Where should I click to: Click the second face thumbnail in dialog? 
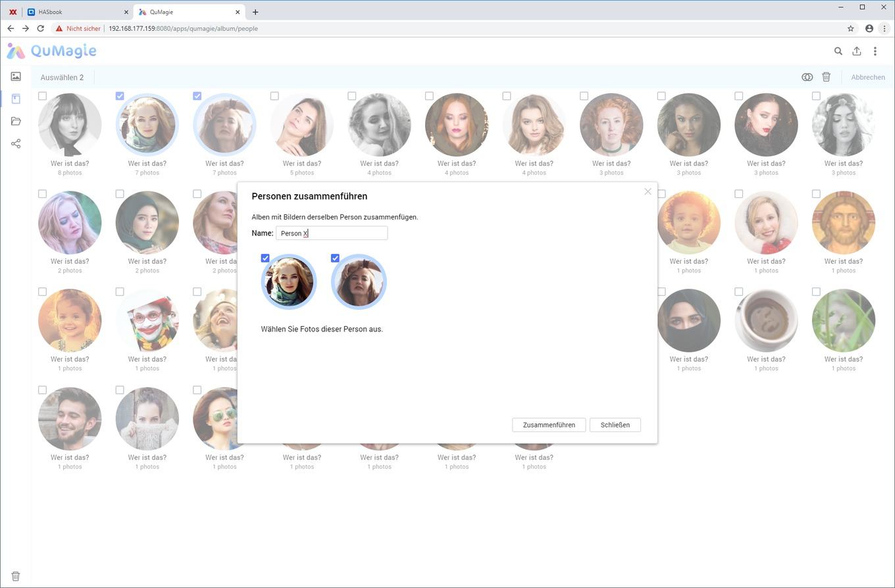point(359,282)
